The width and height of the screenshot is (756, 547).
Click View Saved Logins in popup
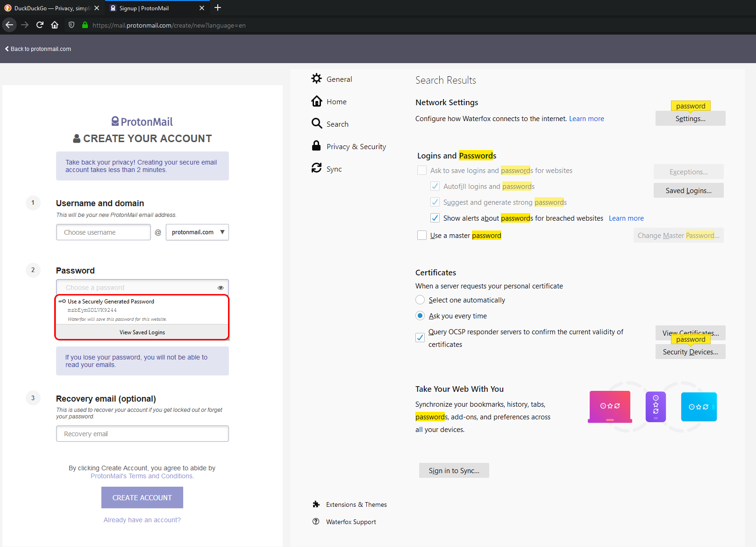(x=142, y=332)
